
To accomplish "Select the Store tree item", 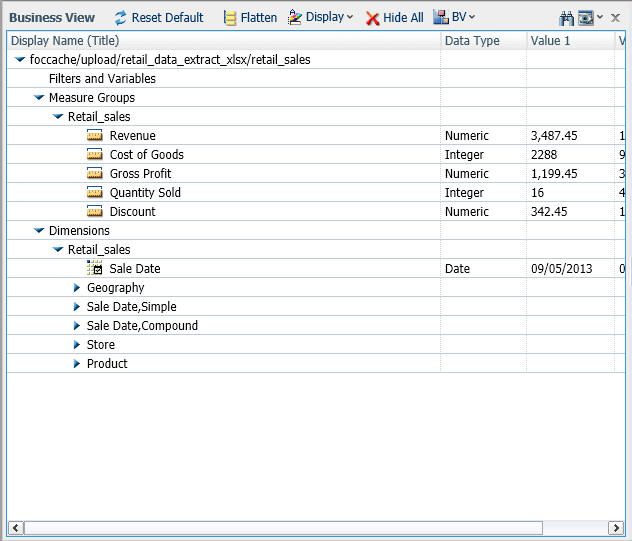I will tap(101, 345).
